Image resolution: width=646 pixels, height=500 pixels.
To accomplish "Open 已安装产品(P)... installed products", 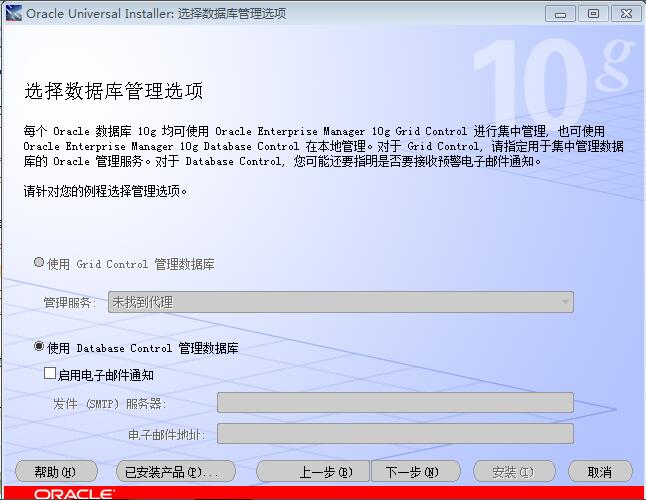I will (176, 472).
